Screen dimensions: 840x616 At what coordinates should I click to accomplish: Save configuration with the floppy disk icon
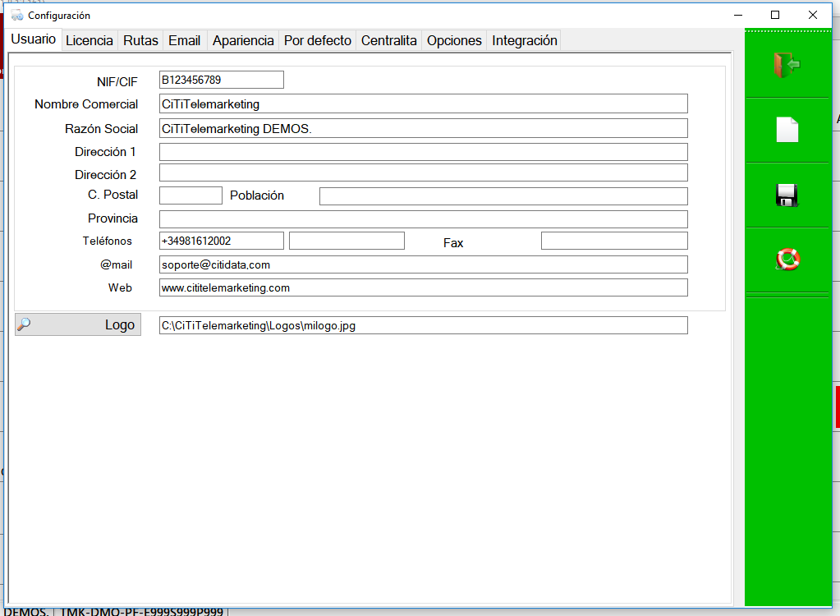(787, 195)
